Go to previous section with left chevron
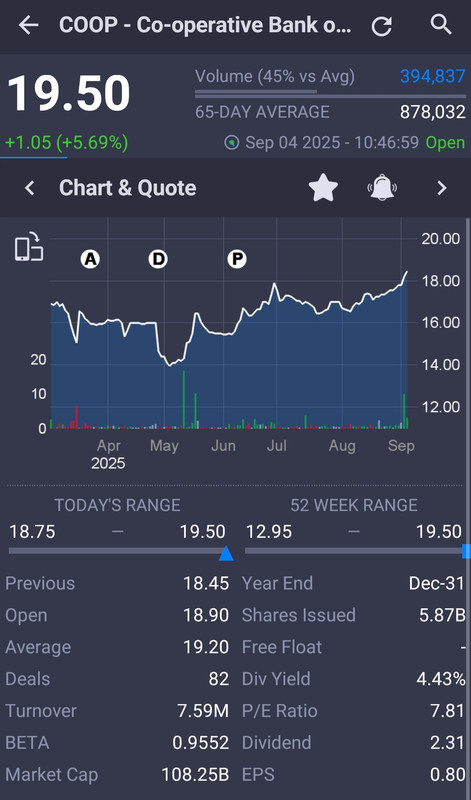 (30, 188)
